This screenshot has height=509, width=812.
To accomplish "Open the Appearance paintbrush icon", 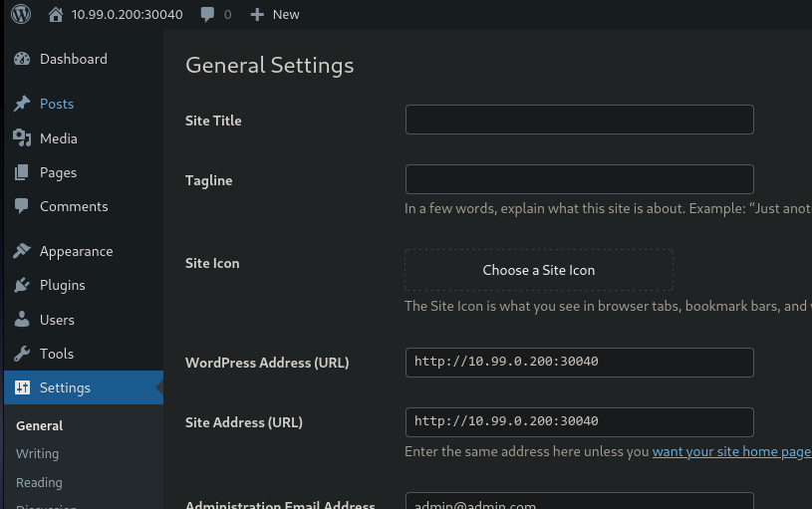I will pyautogui.click(x=22, y=251).
